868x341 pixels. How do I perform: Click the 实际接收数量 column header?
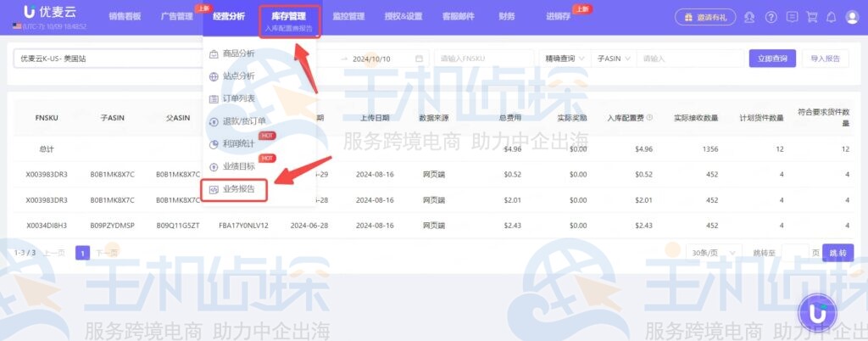click(696, 118)
